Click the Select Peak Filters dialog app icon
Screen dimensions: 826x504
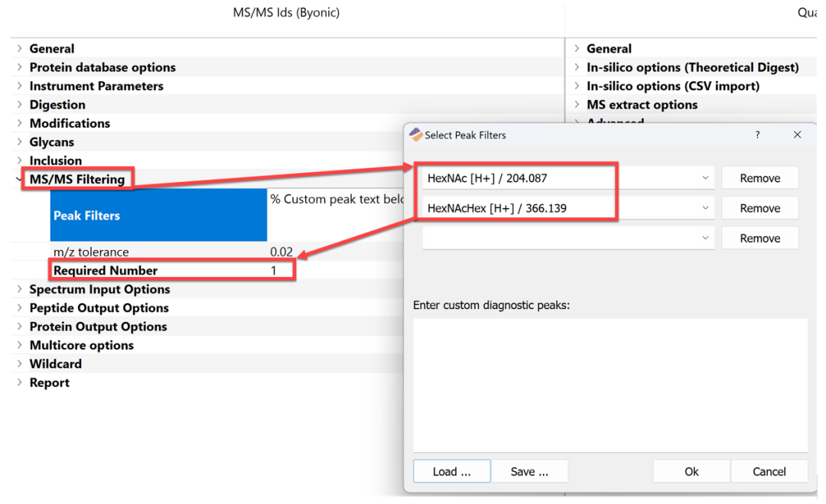coord(416,135)
